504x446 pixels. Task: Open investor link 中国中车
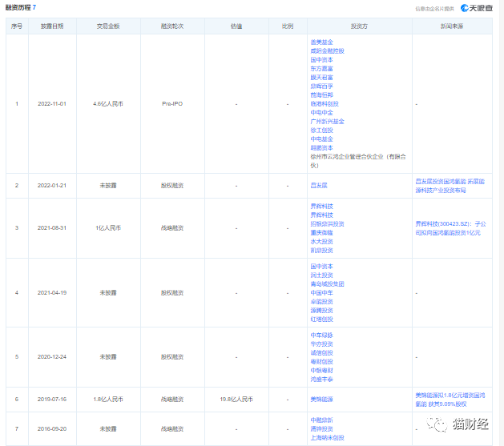point(321,293)
